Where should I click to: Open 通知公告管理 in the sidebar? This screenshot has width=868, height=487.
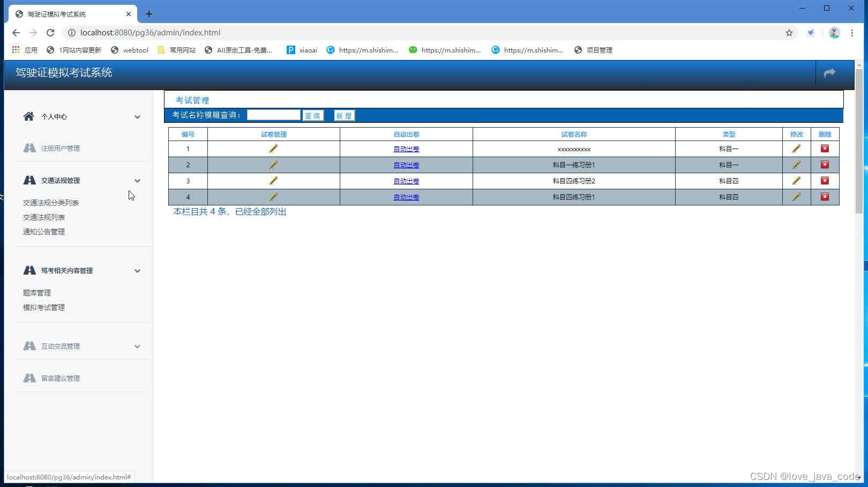point(44,232)
